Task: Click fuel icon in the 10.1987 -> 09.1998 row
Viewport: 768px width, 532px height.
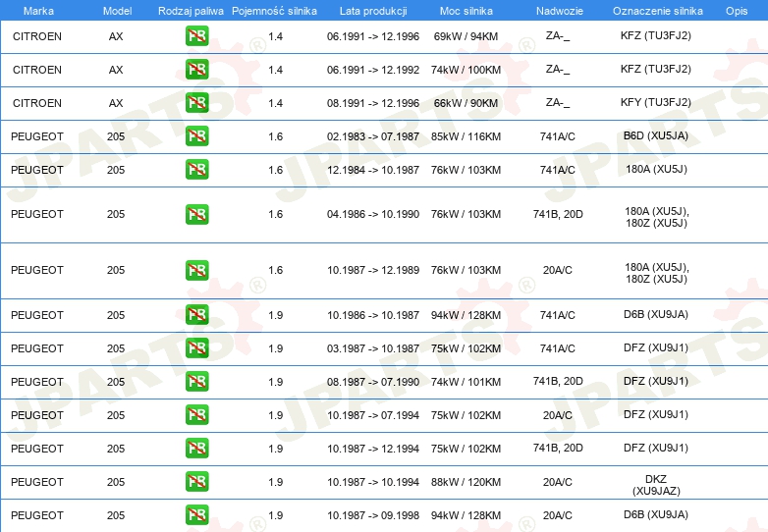Action: 196,515
